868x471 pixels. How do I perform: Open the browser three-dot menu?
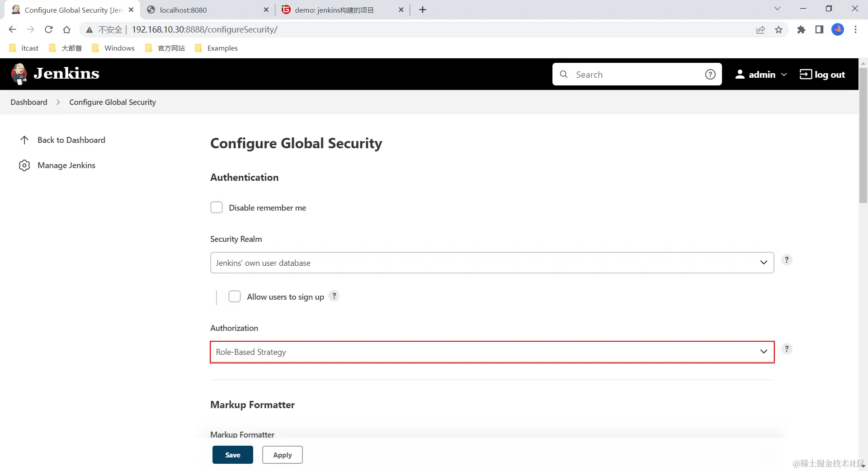click(855, 30)
